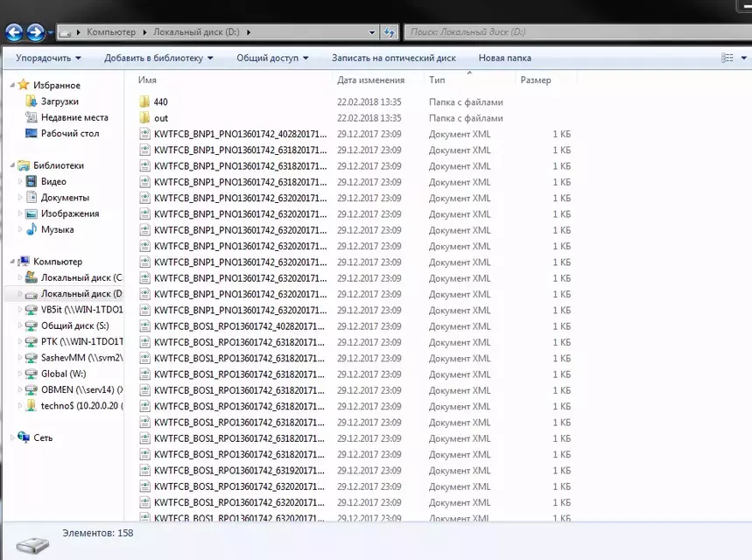This screenshot has height=560, width=752.
Task: Sort by the Размер column header
Action: (536, 80)
